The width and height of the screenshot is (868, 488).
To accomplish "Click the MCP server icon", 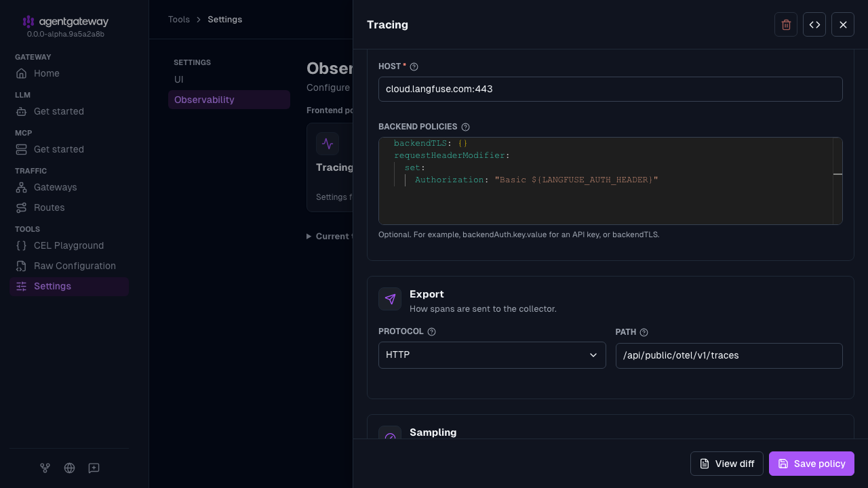I will 22,149.
